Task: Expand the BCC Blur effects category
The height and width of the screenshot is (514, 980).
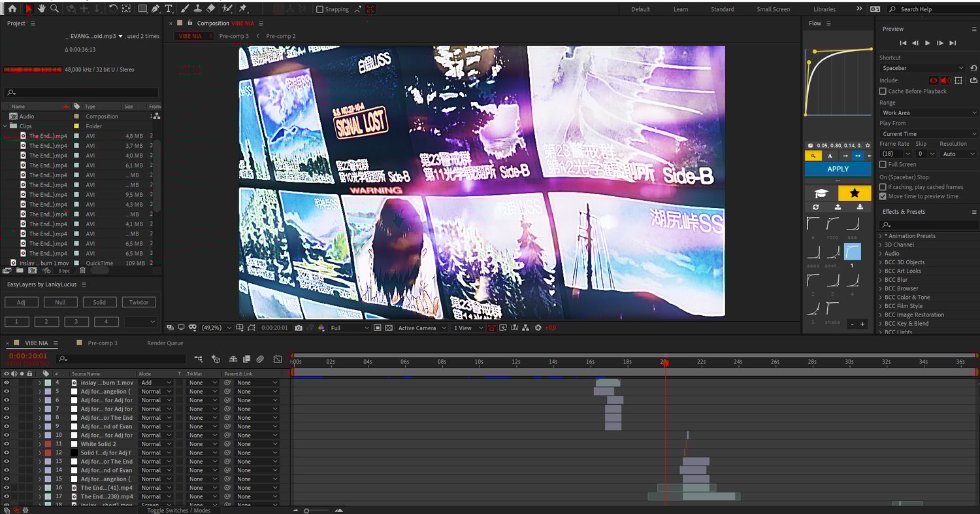Action: 881,280
